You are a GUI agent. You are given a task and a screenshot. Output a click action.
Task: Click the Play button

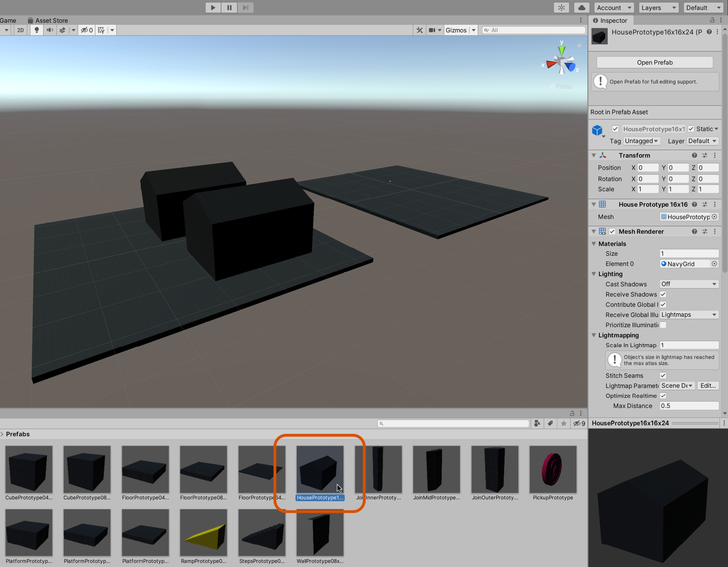point(213,7)
